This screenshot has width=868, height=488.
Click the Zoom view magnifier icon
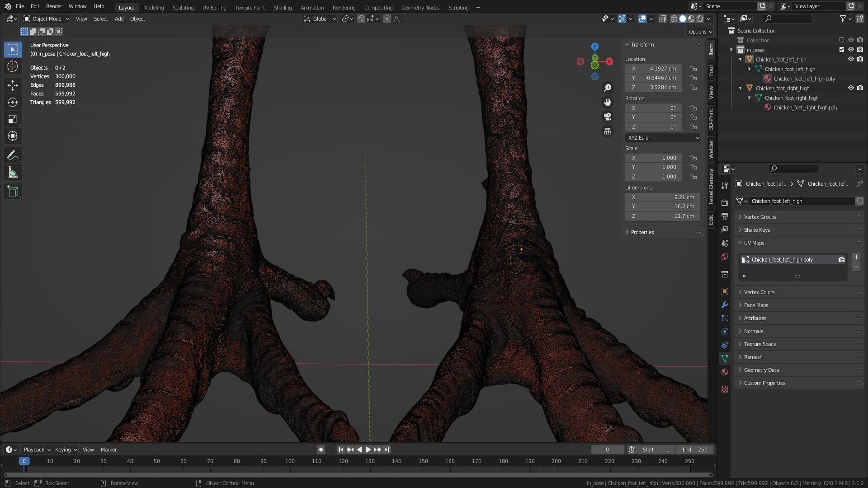608,88
